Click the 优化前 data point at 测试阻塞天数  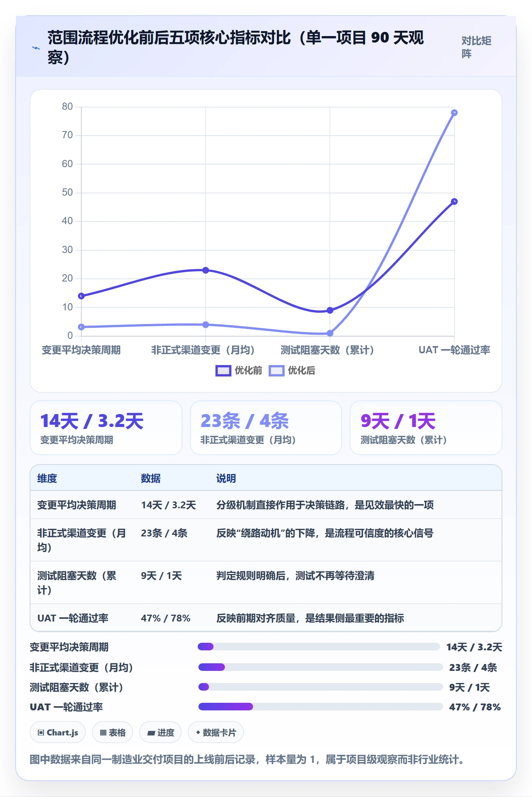[x=330, y=310]
